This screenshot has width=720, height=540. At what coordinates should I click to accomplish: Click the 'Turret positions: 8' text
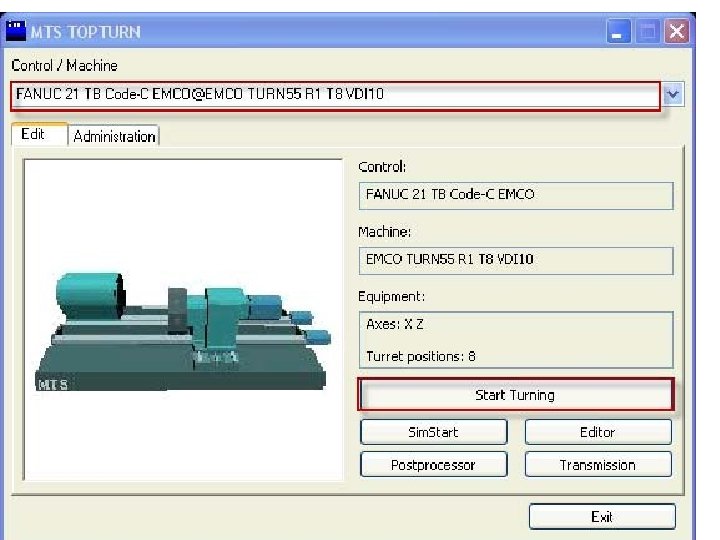click(x=421, y=356)
